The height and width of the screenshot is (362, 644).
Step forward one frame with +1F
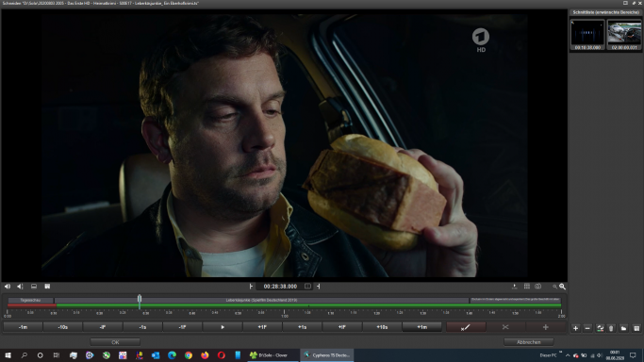point(262,327)
